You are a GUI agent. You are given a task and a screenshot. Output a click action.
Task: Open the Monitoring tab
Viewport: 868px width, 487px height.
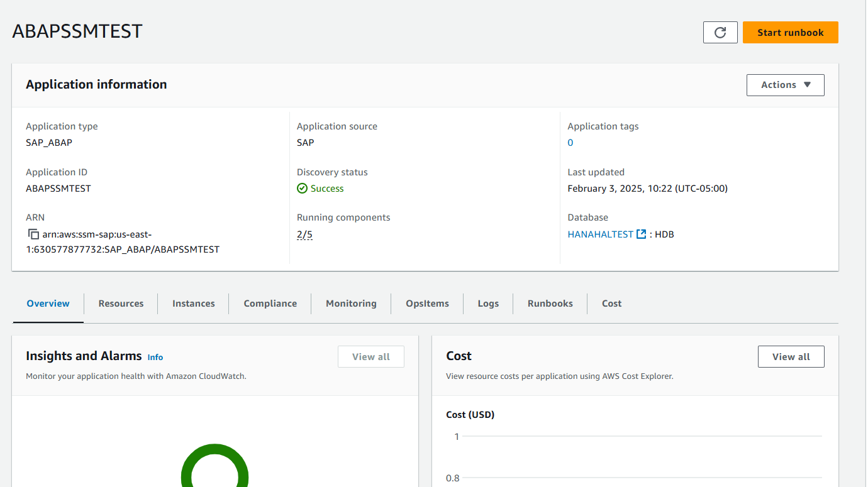click(351, 304)
